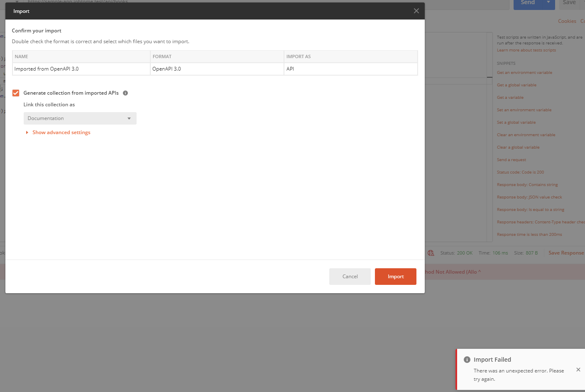585x392 pixels.
Task: Cancel the import
Action: tap(350, 276)
